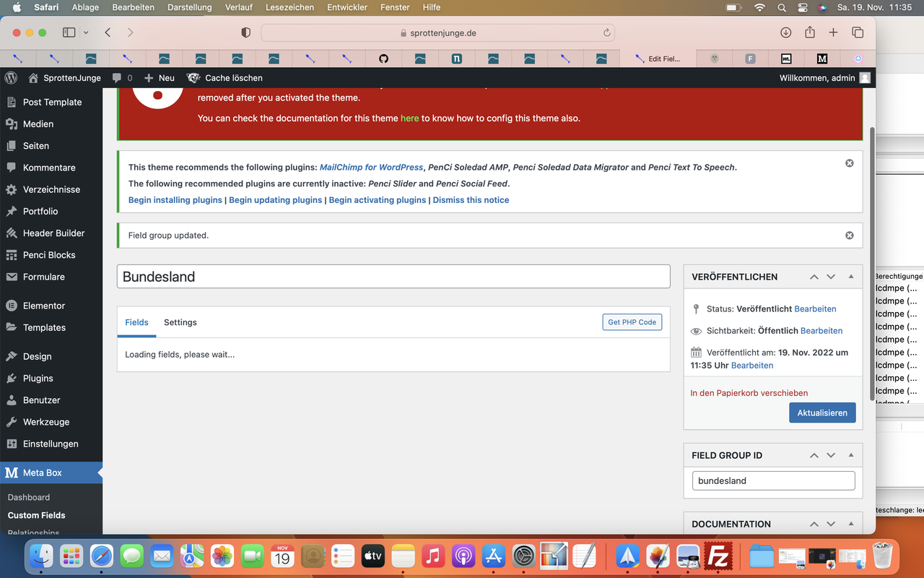Open comments bubble in admin bar

coord(122,78)
